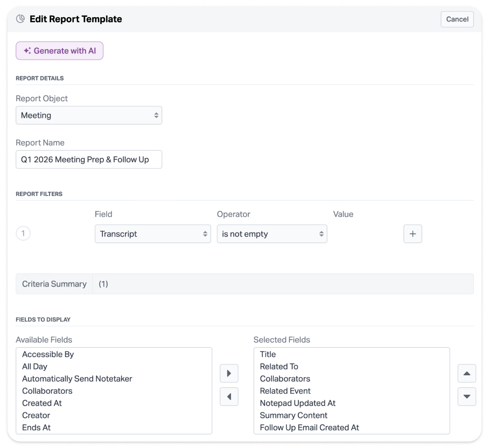Click the report chart icon in header
The image size is (489, 448).
tap(20, 19)
